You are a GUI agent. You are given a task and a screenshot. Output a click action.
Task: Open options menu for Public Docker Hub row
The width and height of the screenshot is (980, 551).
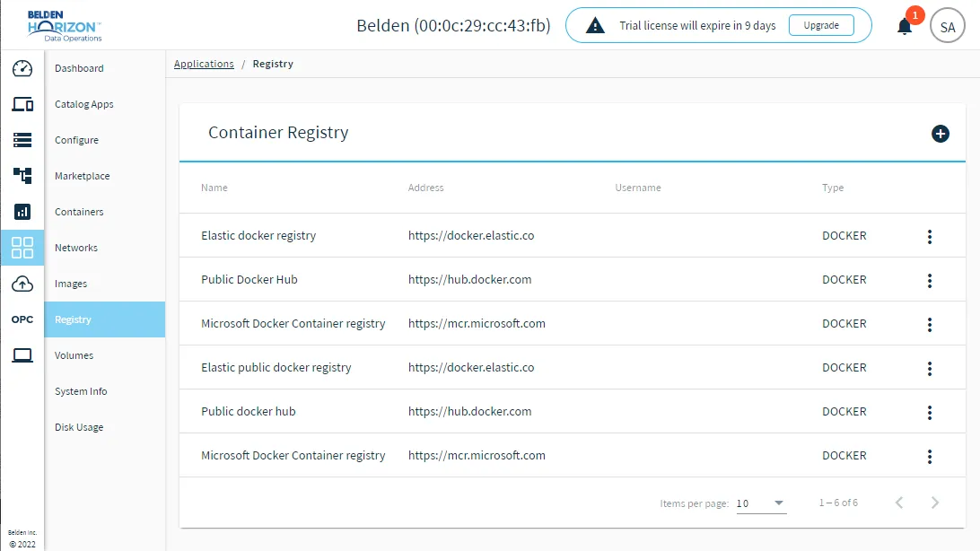point(930,281)
